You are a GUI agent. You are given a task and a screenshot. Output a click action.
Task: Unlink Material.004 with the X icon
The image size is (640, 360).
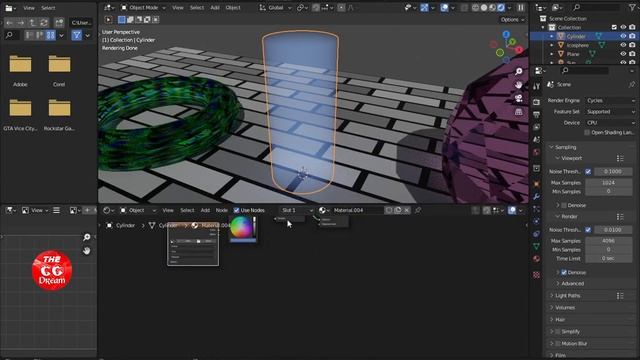pyautogui.click(x=407, y=210)
